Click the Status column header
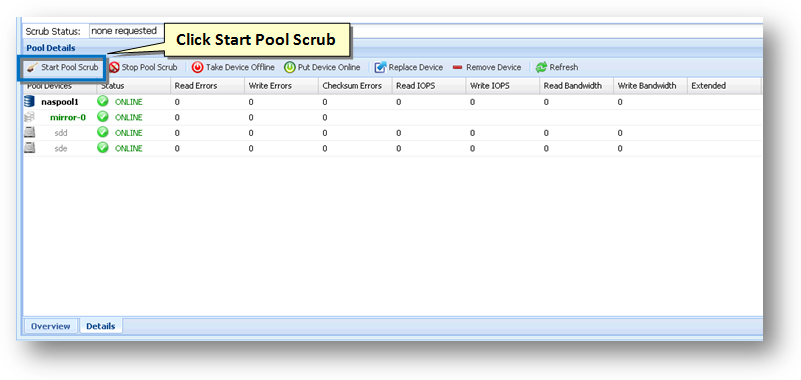 click(133, 86)
